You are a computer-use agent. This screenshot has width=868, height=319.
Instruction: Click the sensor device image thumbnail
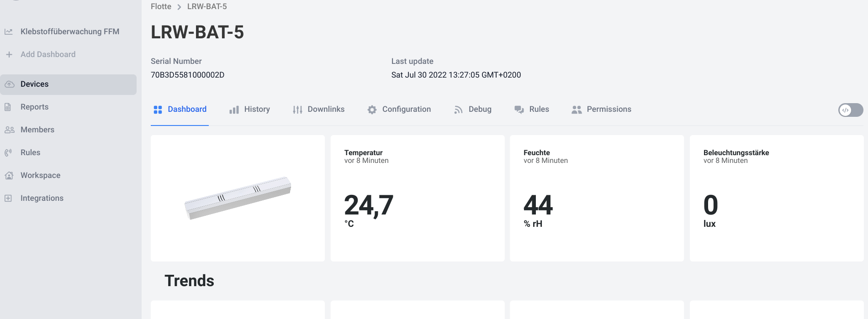[x=238, y=198]
